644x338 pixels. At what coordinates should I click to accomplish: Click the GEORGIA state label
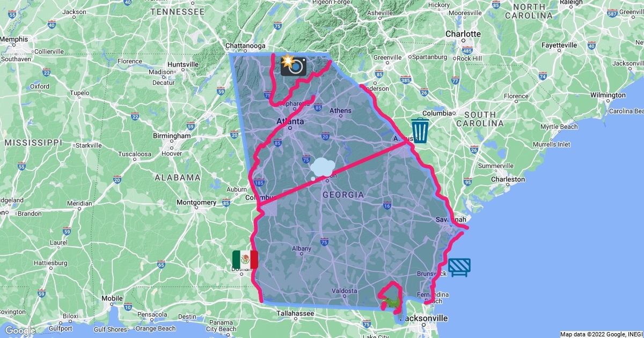(x=343, y=195)
